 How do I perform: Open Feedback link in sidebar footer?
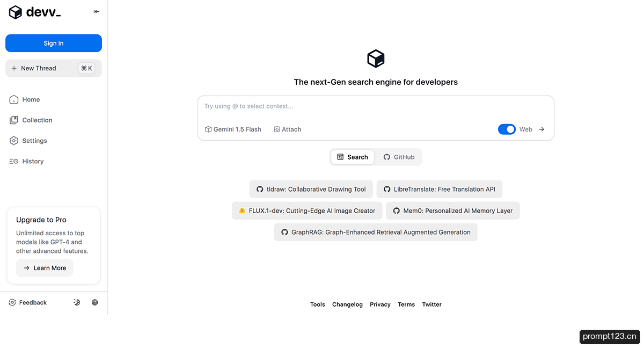pyautogui.click(x=28, y=302)
